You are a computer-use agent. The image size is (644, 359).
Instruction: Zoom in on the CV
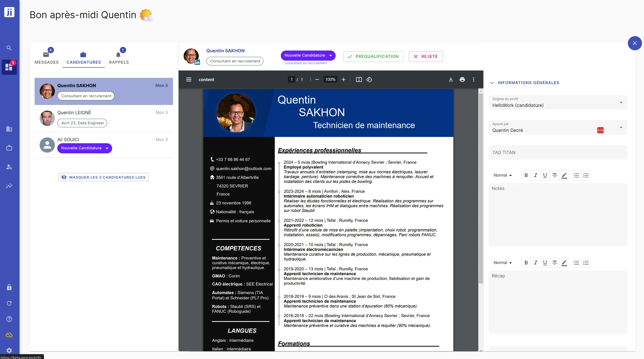[343, 79]
